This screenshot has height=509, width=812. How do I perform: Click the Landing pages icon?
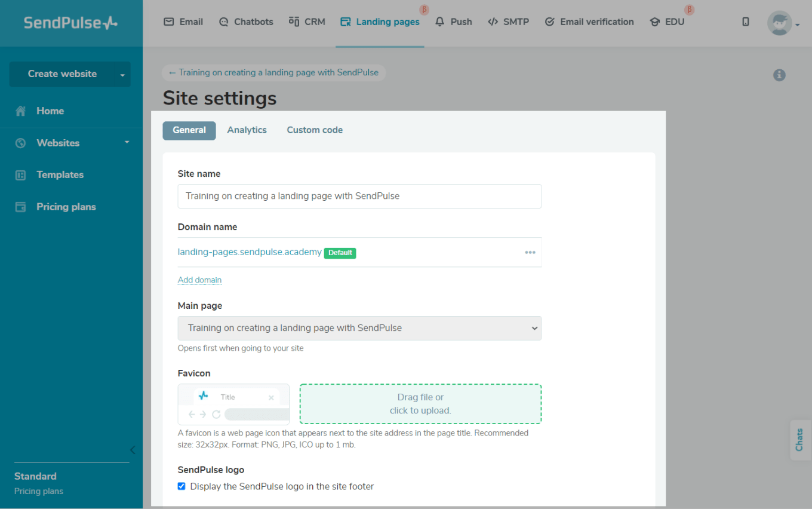(345, 22)
